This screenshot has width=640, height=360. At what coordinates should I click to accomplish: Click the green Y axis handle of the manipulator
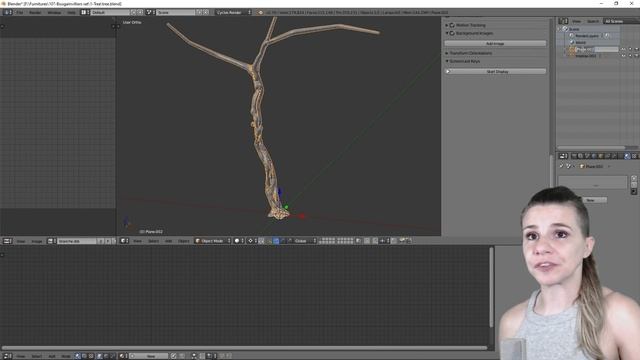click(x=286, y=207)
